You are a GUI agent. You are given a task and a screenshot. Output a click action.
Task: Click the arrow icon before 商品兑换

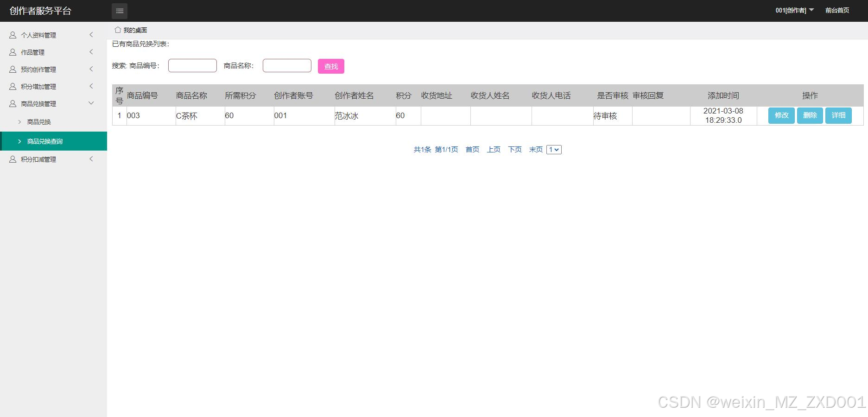tap(19, 122)
